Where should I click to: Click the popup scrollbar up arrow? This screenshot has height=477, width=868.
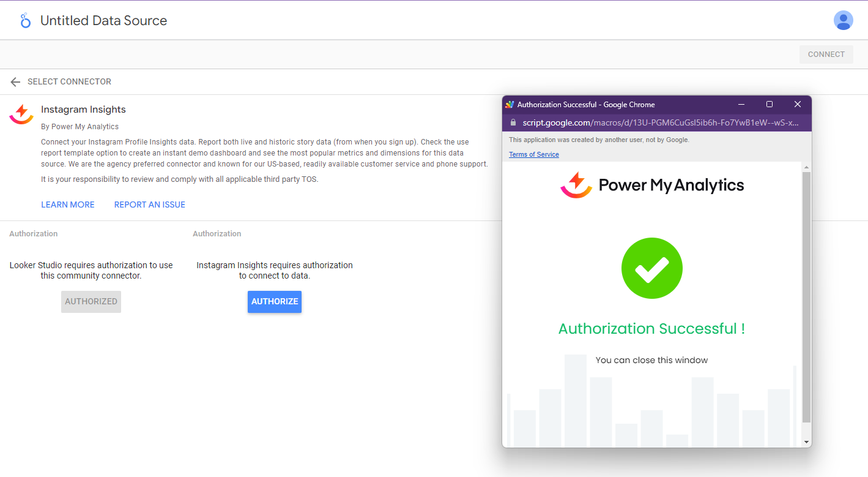click(806, 168)
